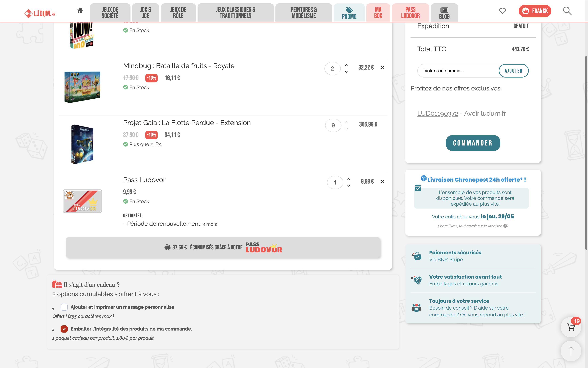Remove Pass Ludovor from cart
Image resolution: width=588 pixels, height=368 pixels.
(382, 182)
